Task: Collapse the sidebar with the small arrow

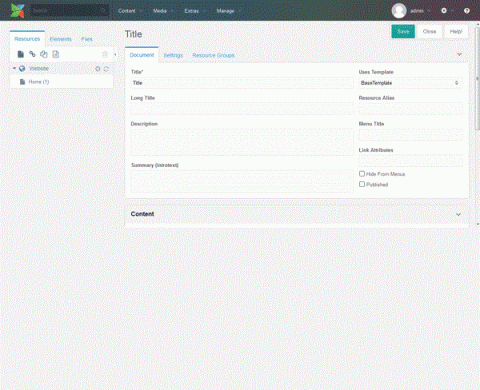Action: tap(115, 54)
